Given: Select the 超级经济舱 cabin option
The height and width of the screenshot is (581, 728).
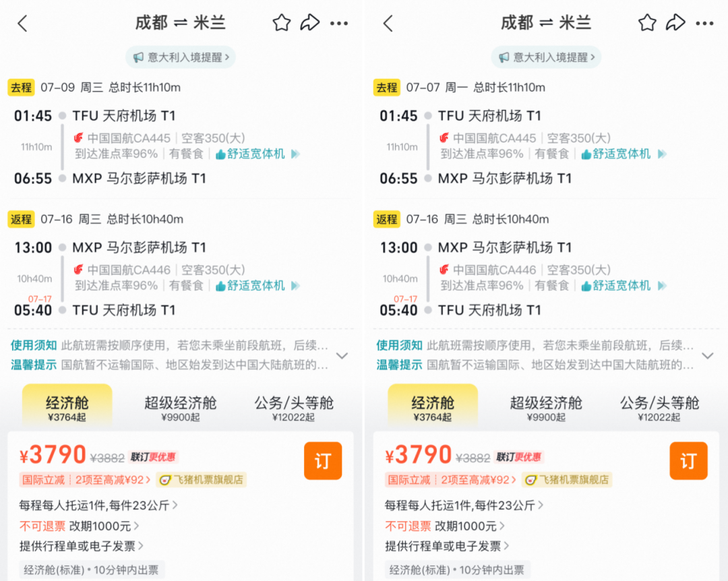Looking at the screenshot, I should coord(179,406).
